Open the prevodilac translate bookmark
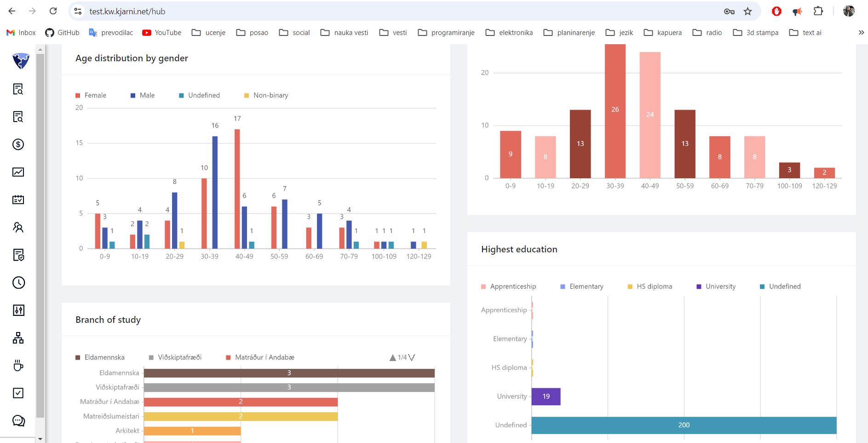868x443 pixels. pos(111,32)
